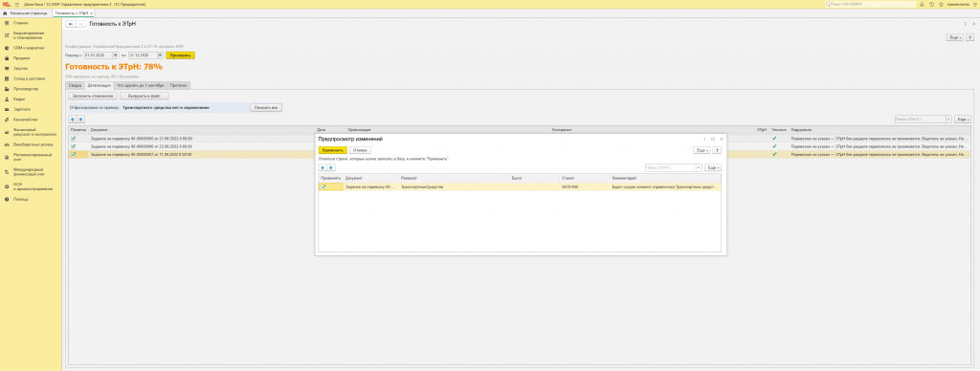
Task: Open Склад и доставка section
Action: tap(29, 78)
